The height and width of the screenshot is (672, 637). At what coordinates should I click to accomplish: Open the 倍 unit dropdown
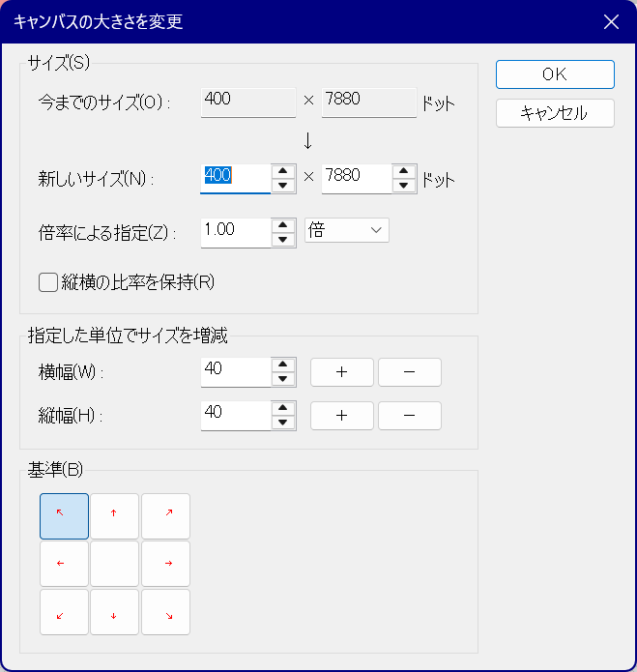point(347,230)
